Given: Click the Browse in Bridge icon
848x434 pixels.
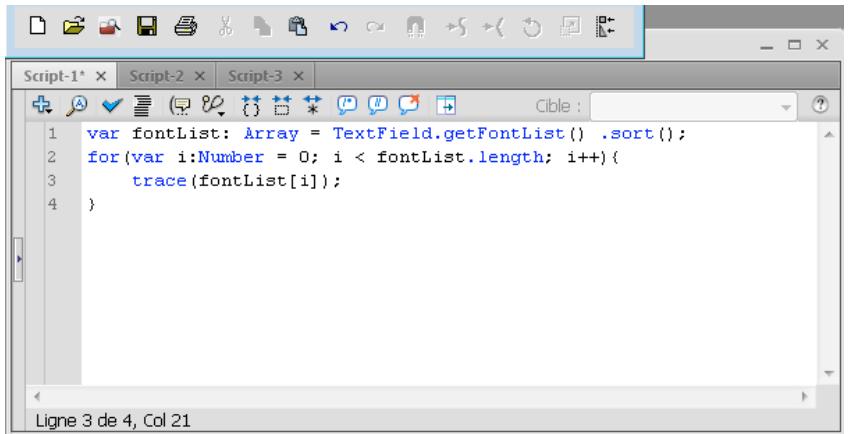Looking at the screenshot, I should click(x=110, y=25).
